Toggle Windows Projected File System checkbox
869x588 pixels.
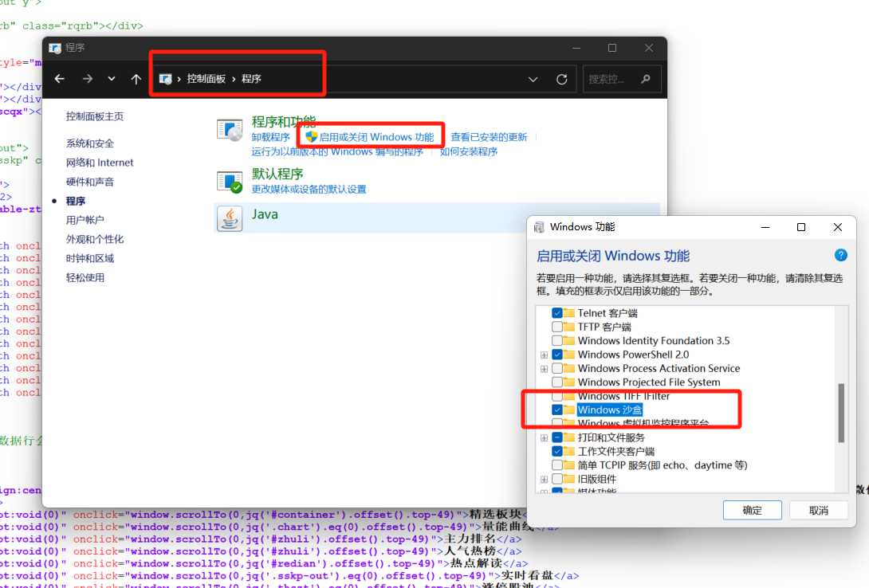pos(557,382)
